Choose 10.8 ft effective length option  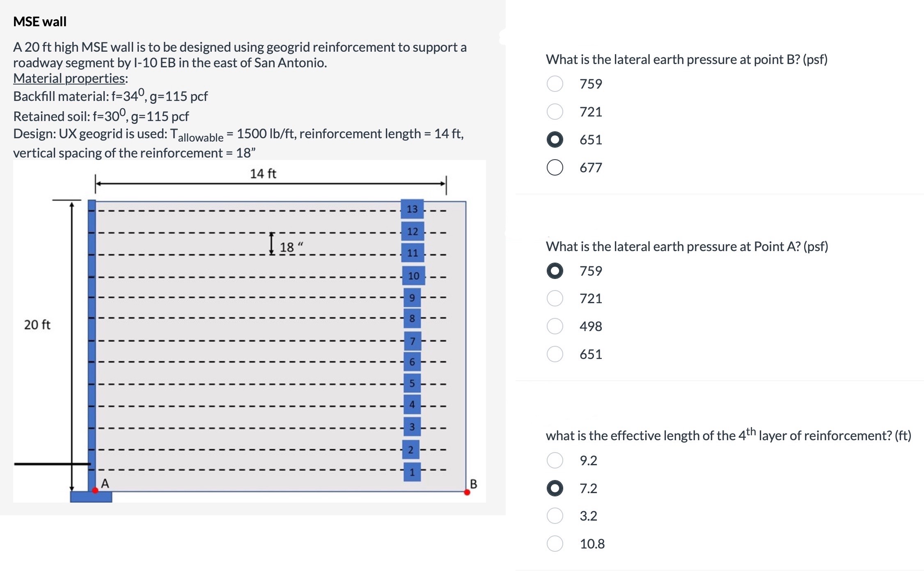(x=555, y=544)
